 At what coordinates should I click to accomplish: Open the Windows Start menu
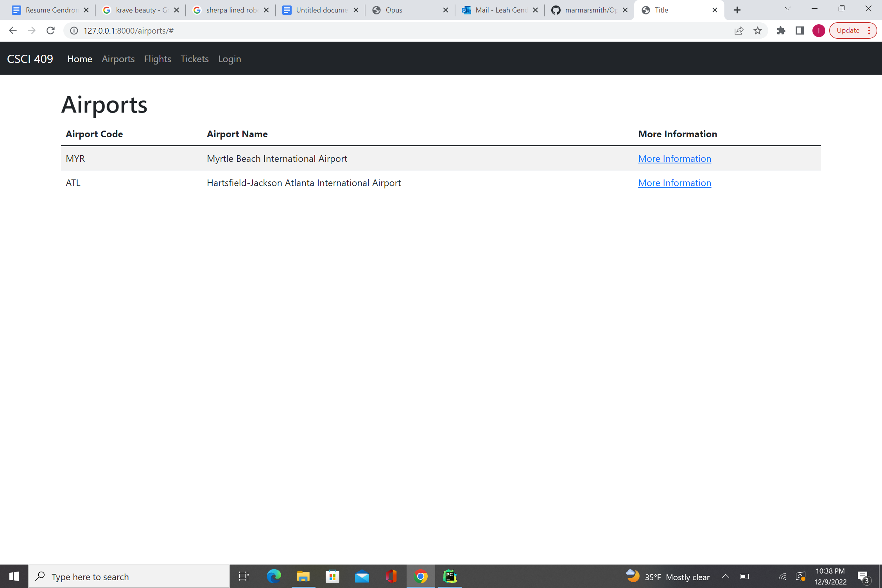click(x=14, y=576)
